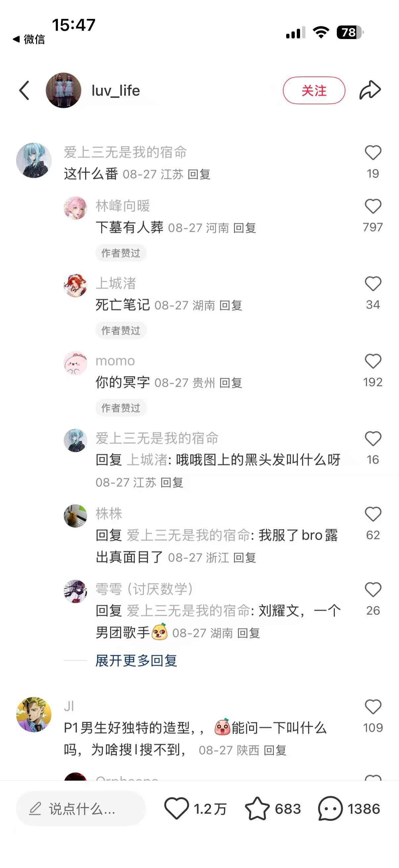Tap the back arrow icon
This screenshot has width=399, height=868.
pyautogui.click(x=24, y=90)
